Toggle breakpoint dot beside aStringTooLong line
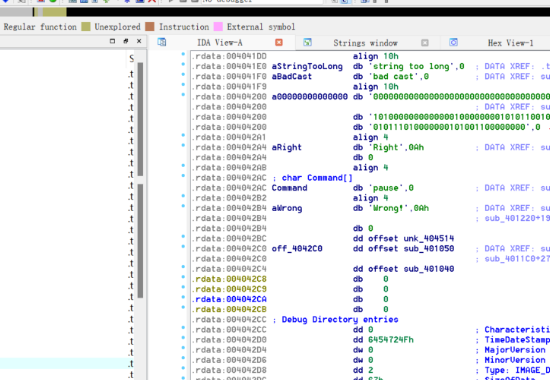The width and height of the screenshot is (550, 380). pyautogui.click(x=183, y=64)
